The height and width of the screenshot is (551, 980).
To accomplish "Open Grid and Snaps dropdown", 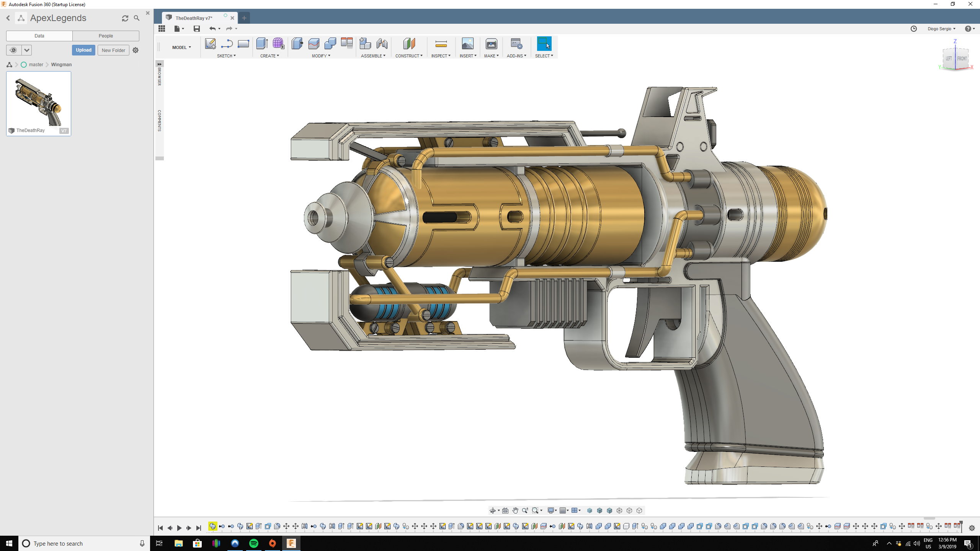I will (564, 510).
